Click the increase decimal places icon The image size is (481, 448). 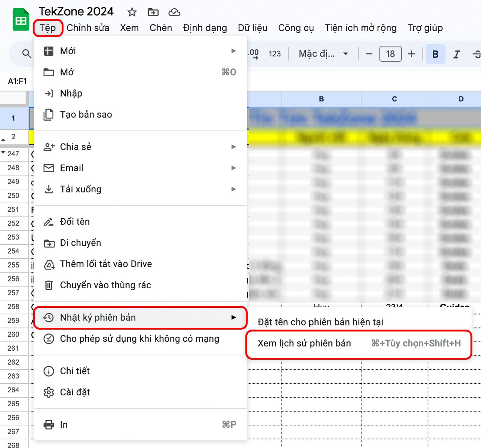click(x=254, y=54)
